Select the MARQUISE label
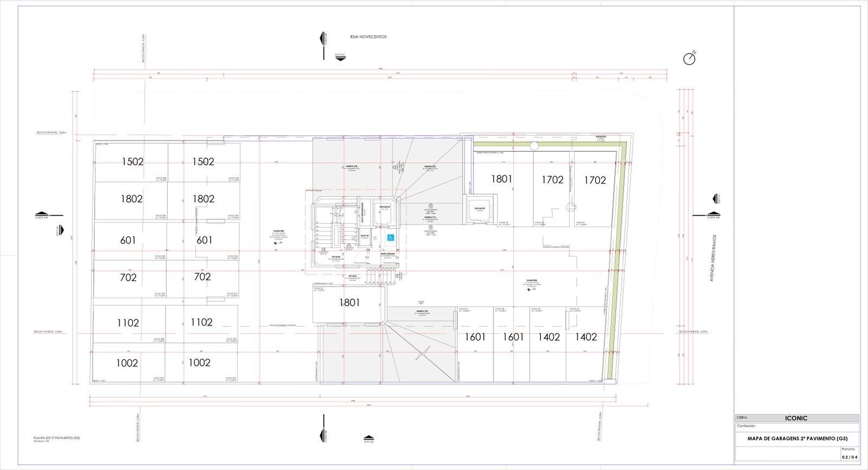The width and height of the screenshot is (868, 470). click(601, 136)
